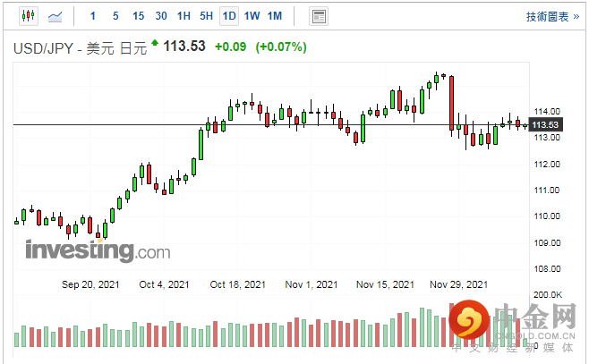Screen dimensions: 589x364
Task: Click the 108.00 price axis label
Action: click(x=547, y=268)
